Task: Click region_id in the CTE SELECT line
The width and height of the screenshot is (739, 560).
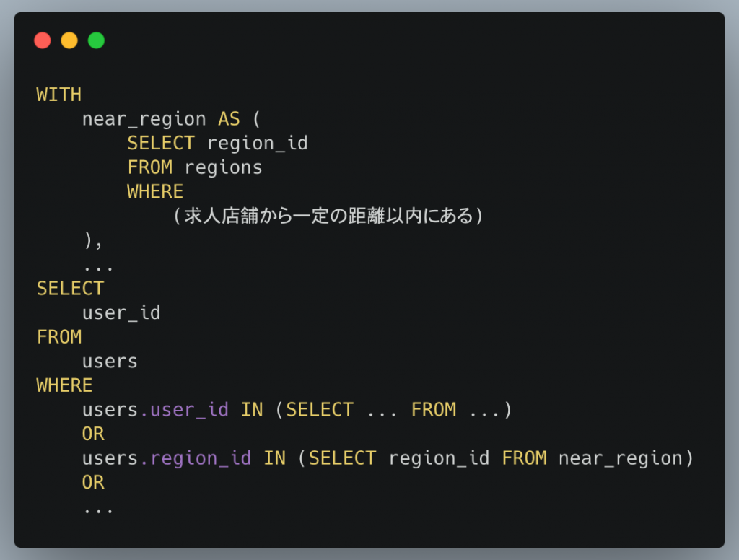Action: [x=258, y=144]
